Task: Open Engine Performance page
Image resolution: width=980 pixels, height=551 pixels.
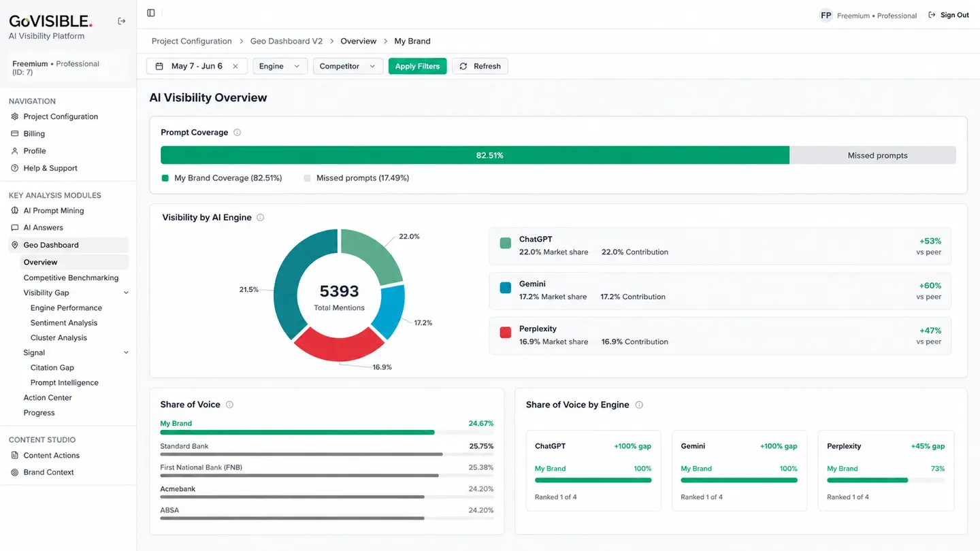Action: click(66, 307)
